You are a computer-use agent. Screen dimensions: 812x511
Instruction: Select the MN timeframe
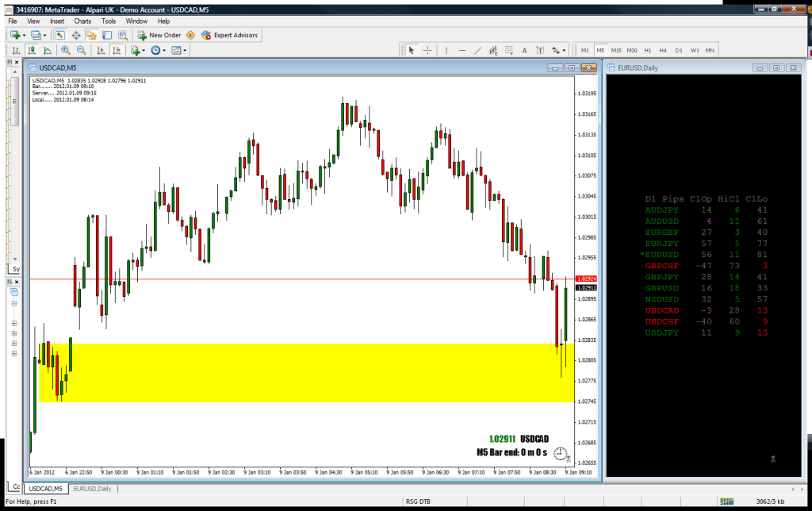click(x=710, y=50)
